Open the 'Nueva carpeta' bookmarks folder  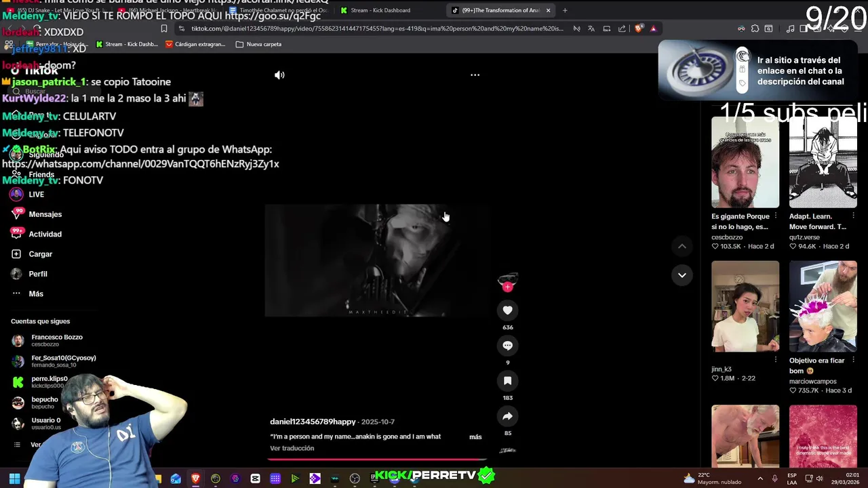(x=258, y=44)
